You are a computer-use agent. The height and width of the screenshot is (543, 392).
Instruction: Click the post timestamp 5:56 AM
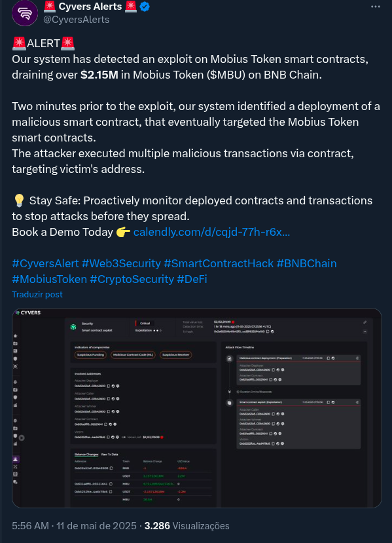30,526
